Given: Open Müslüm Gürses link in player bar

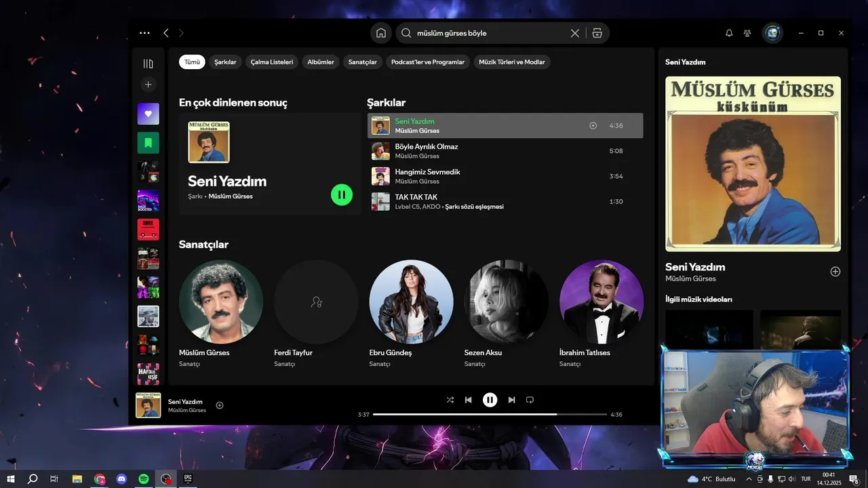Looking at the screenshot, I should (x=187, y=411).
